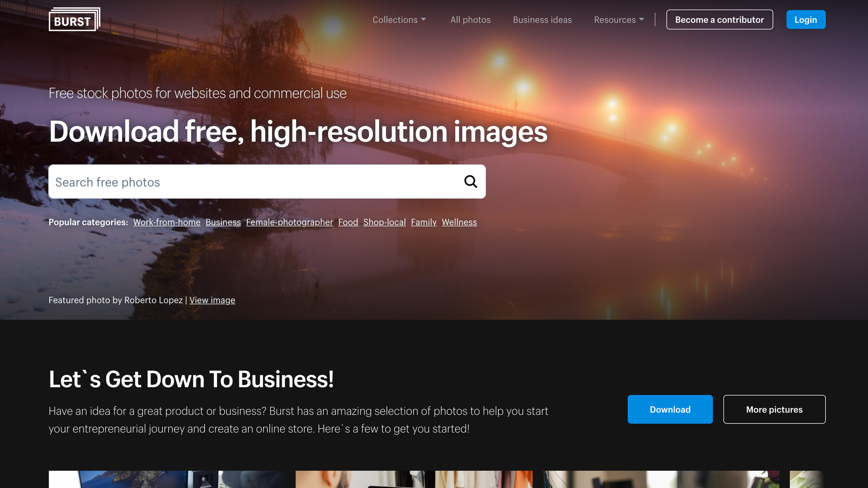This screenshot has width=868, height=488.
Task: Open the first business photo thumbnail
Action: (x=167, y=479)
